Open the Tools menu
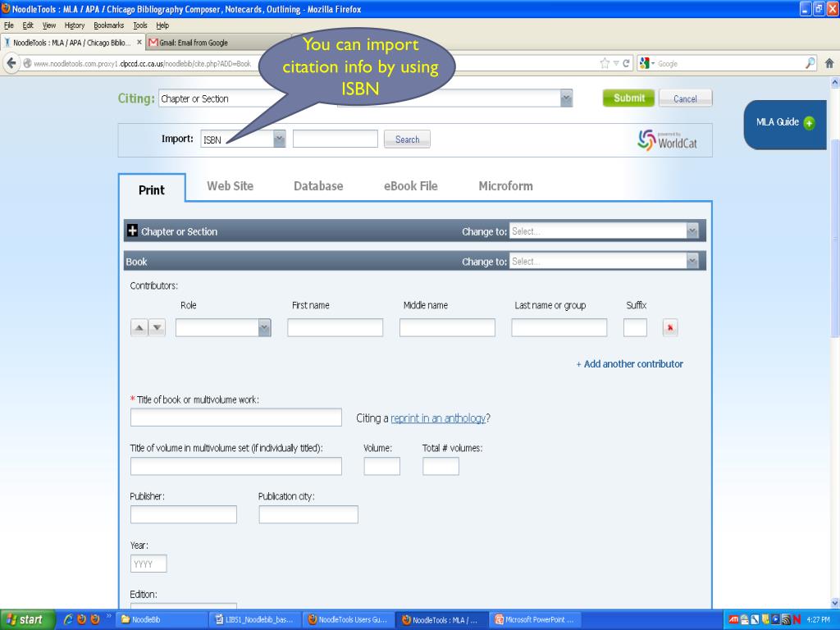The height and width of the screenshot is (630, 840). click(x=139, y=25)
